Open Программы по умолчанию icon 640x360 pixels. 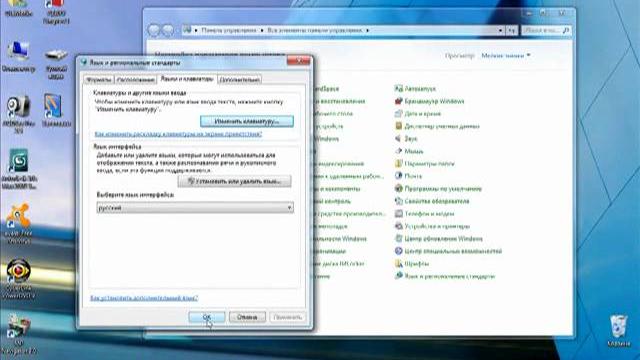click(398, 189)
